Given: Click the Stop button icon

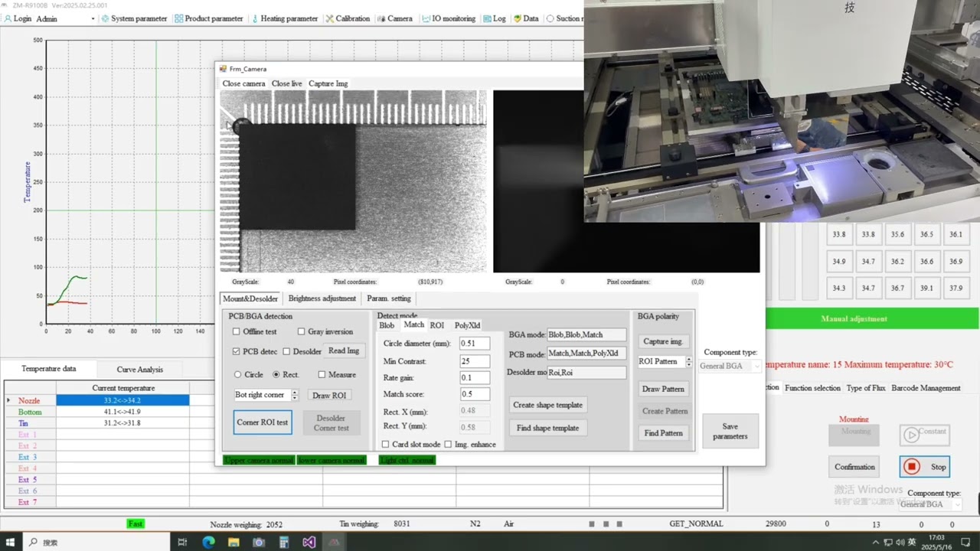Looking at the screenshot, I should (911, 466).
